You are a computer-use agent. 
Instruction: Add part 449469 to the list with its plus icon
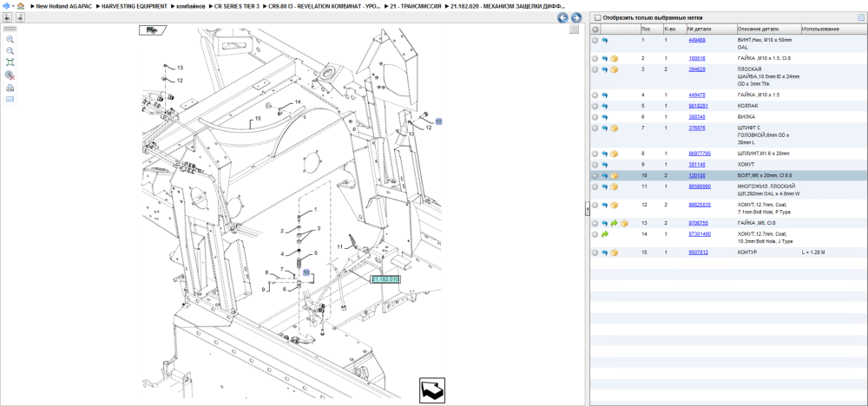point(595,41)
